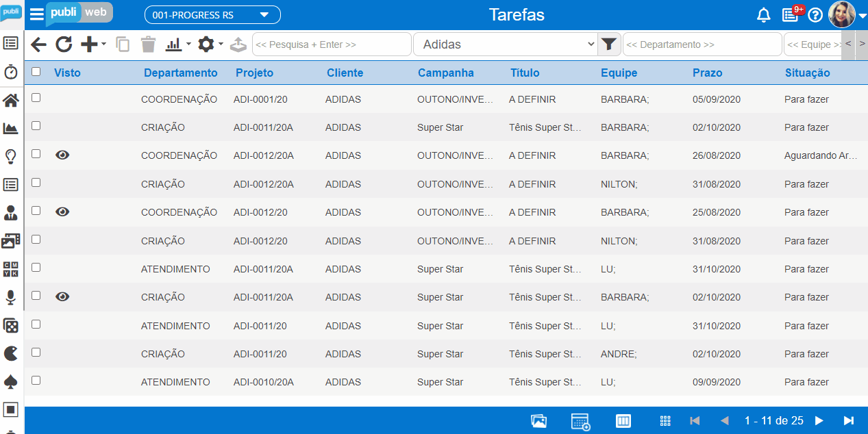Jump to the last page of results

(x=849, y=421)
